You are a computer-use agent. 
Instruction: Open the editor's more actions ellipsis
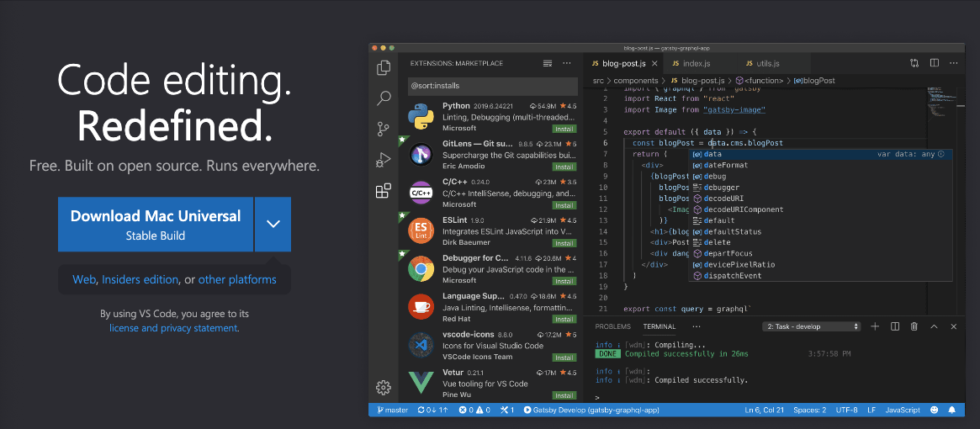click(954, 63)
